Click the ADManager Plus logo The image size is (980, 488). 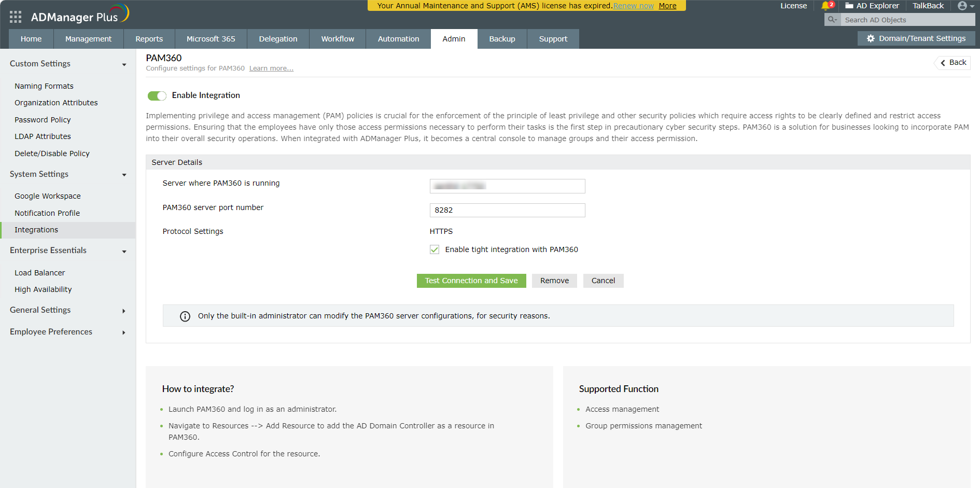73,16
